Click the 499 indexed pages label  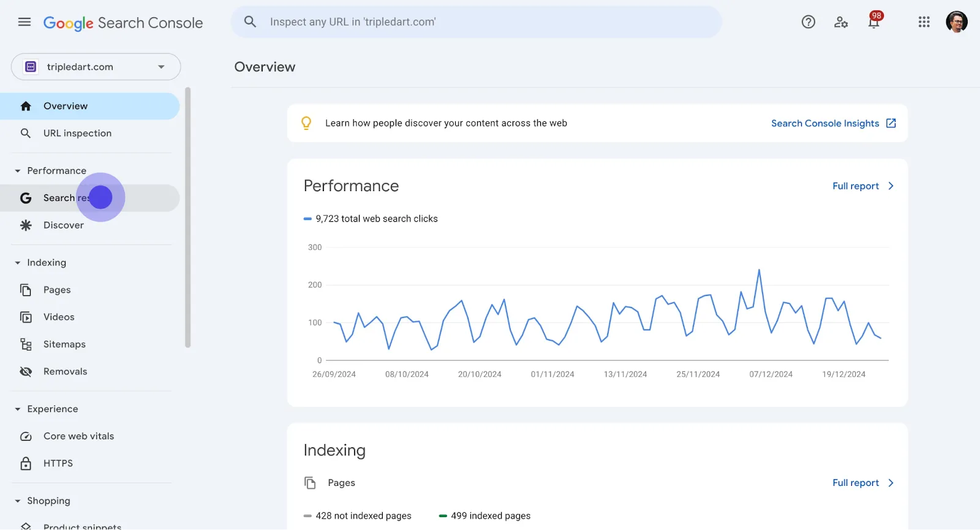pos(485,516)
